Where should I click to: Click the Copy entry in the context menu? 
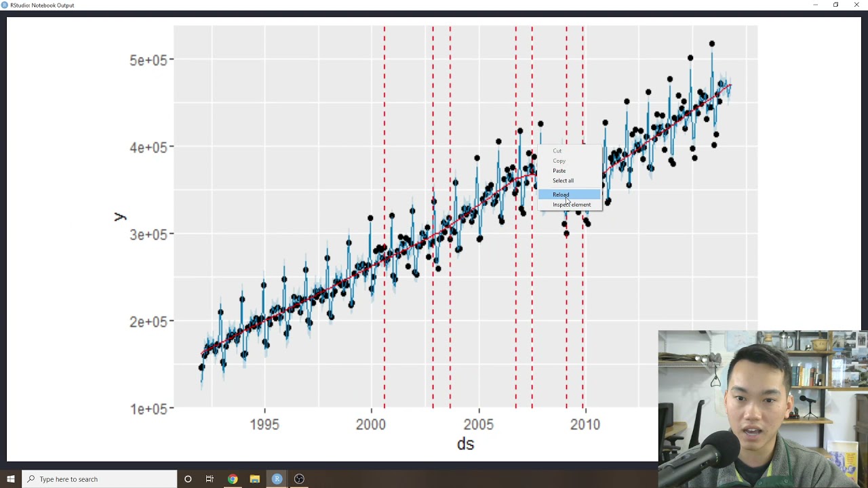[559, 161]
